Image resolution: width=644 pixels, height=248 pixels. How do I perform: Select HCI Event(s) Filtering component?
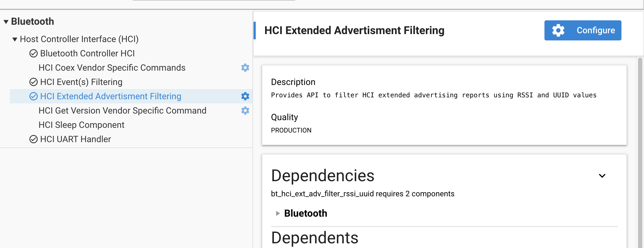point(81,82)
